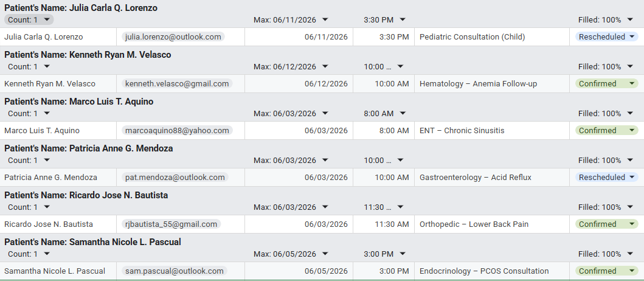
Task: Open Confirmed status dropdown for Marco Aquino
Action: [607, 131]
